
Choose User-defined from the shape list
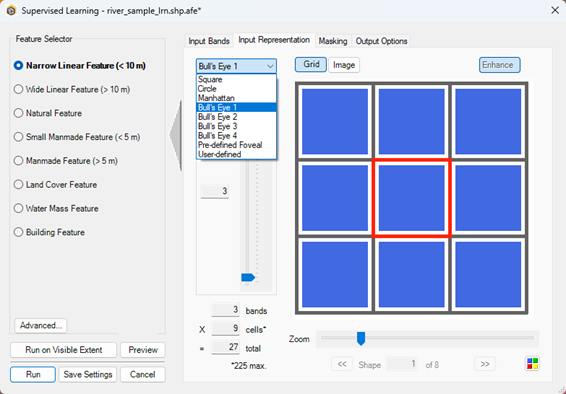(x=236, y=154)
